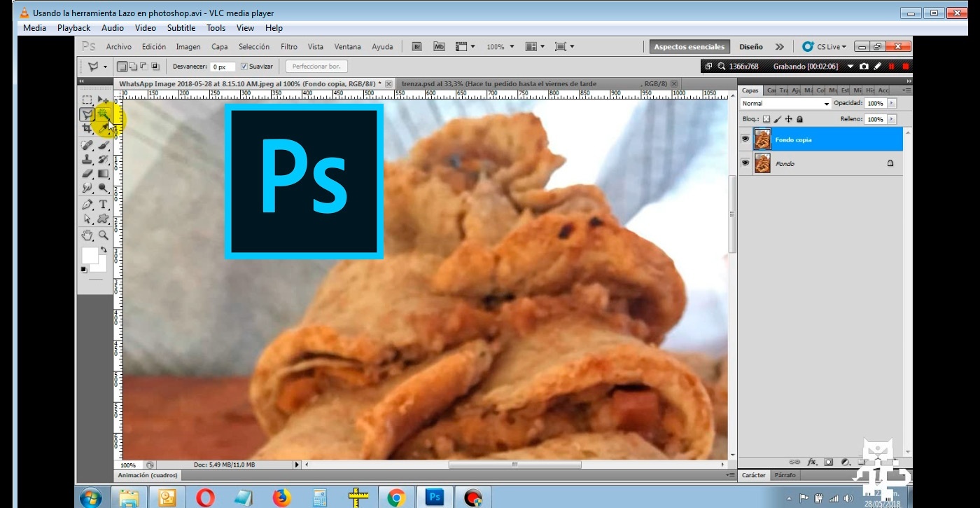Select the Polygonal Lasso tool
980x508 pixels.
[87, 114]
